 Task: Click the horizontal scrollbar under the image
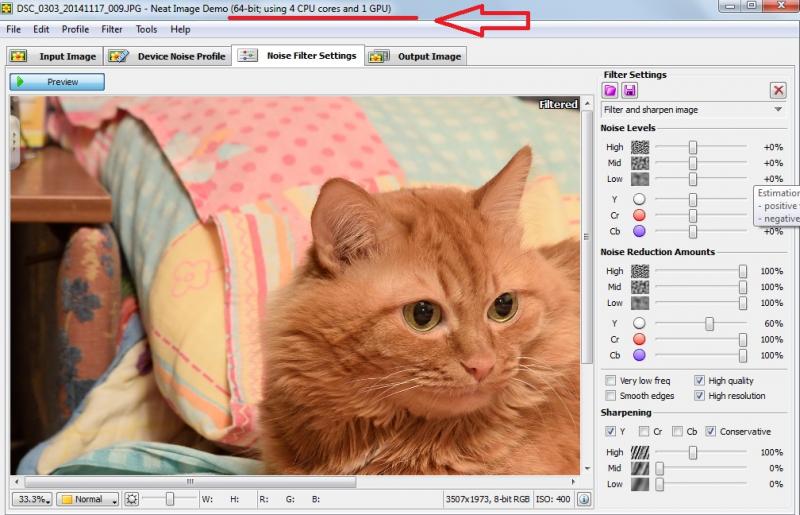tap(190, 482)
